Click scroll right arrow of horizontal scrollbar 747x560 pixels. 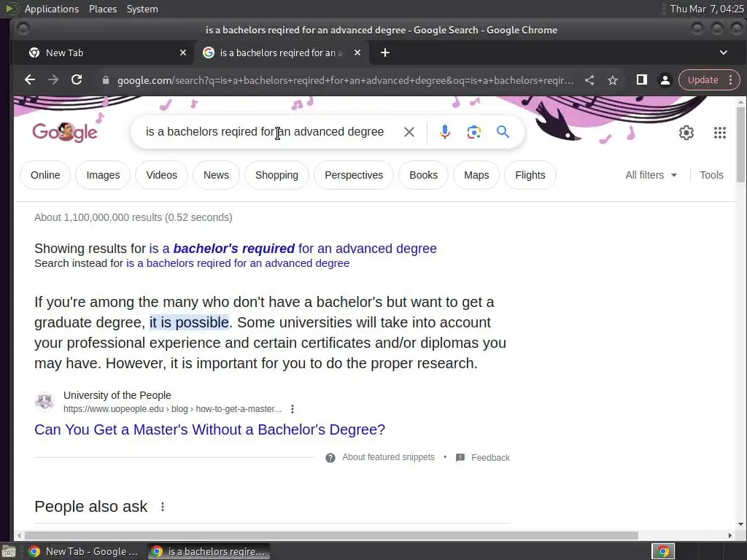click(x=729, y=536)
